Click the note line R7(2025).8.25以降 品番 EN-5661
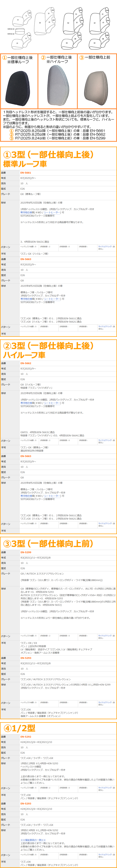This screenshot has height=868, width=117. 57,131
